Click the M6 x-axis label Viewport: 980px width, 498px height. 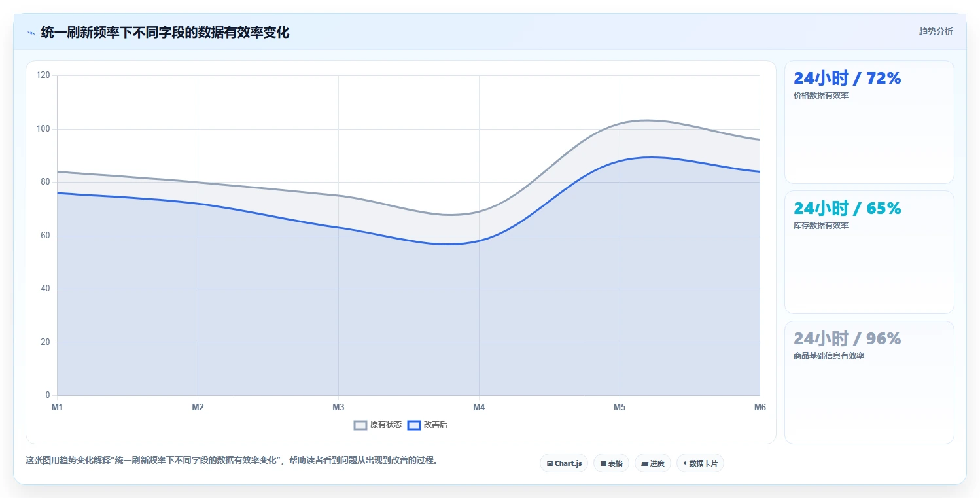tap(760, 408)
